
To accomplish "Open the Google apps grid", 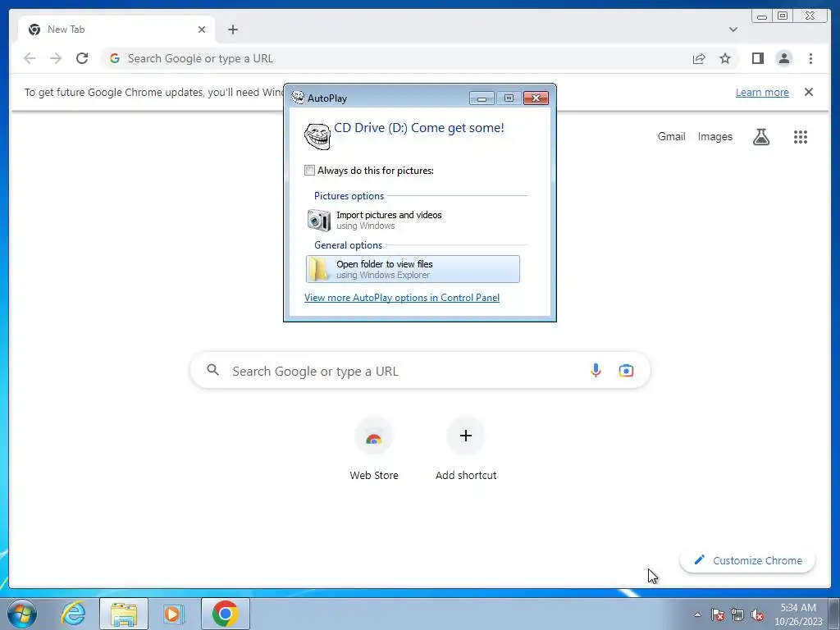I will point(801,137).
